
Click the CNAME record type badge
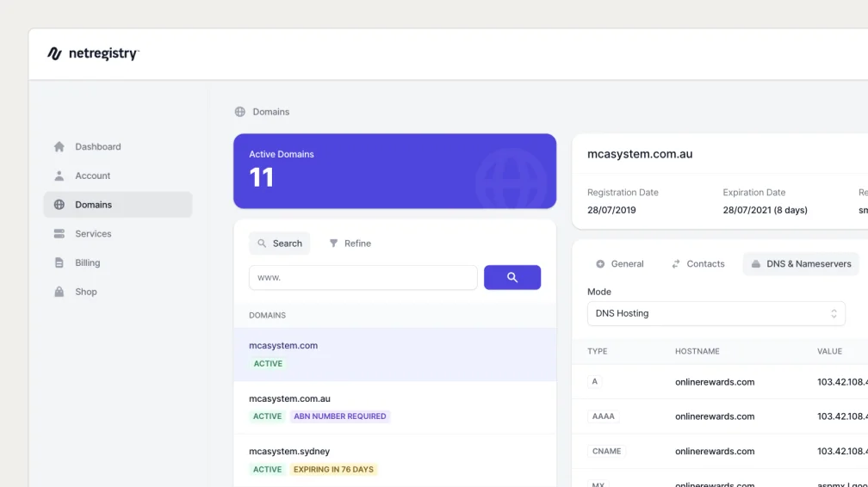coord(607,451)
